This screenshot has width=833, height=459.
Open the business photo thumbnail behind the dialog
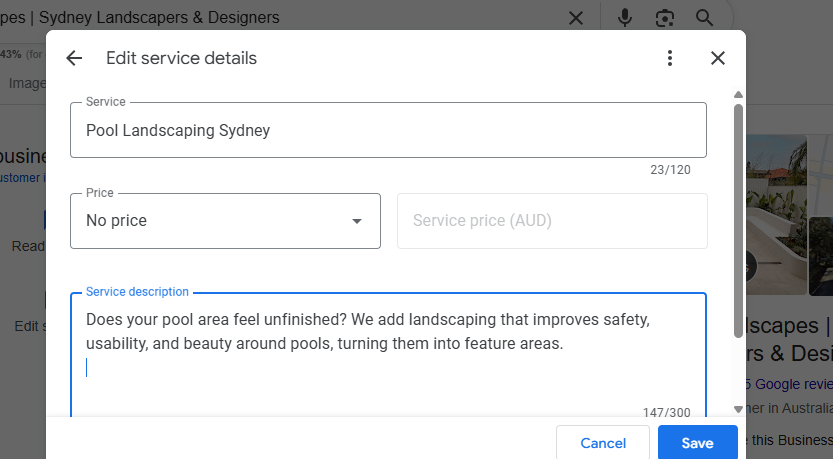[x=777, y=215]
